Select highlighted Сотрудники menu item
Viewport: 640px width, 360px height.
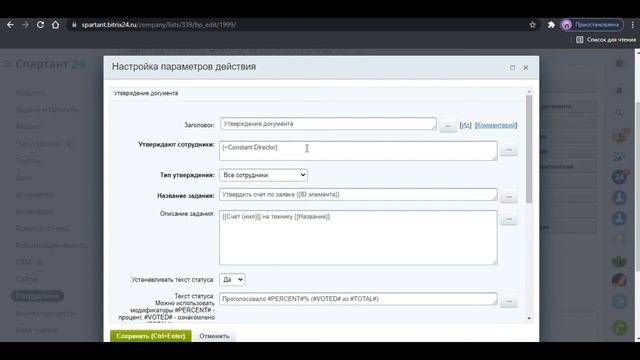[37, 296]
